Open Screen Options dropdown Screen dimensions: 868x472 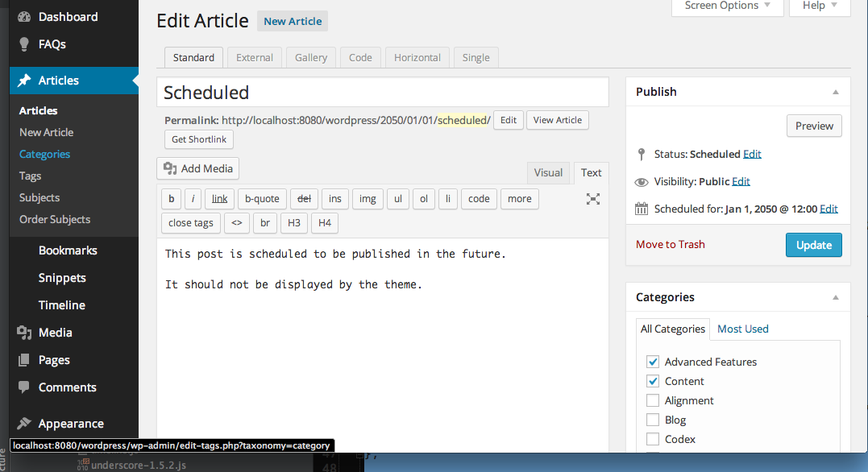click(728, 6)
